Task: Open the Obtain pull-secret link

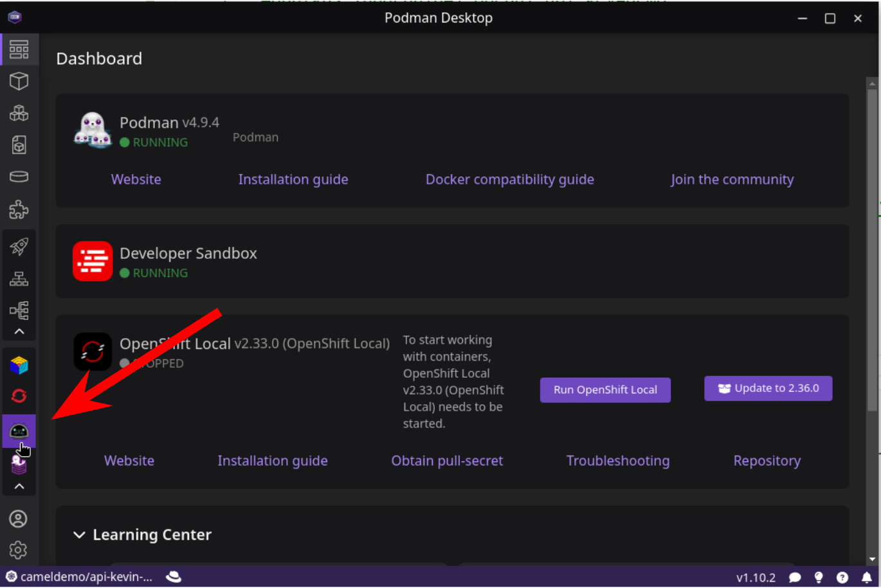Action: click(x=447, y=461)
